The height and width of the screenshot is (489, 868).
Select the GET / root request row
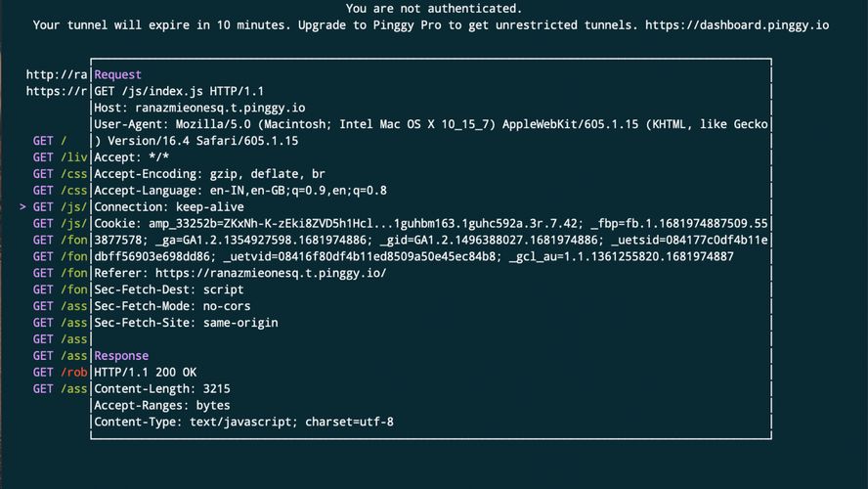(x=50, y=141)
